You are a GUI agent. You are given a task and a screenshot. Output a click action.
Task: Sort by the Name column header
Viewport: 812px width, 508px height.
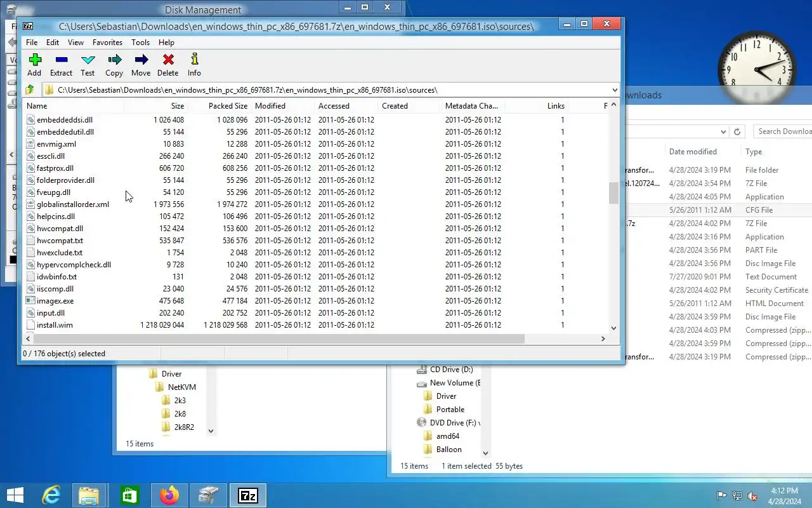pyautogui.click(x=74, y=106)
